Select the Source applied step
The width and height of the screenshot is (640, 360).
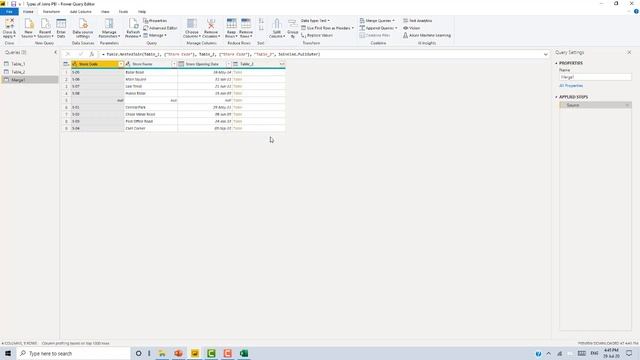tap(595, 105)
